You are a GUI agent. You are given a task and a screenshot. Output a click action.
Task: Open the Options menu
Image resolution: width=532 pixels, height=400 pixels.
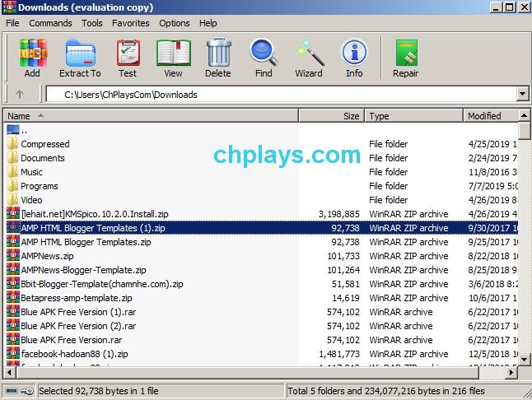pos(175,23)
